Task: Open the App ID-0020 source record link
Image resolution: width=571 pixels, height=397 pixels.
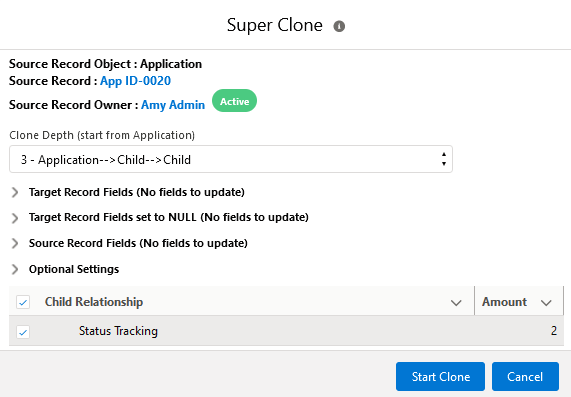Action: tap(135, 81)
